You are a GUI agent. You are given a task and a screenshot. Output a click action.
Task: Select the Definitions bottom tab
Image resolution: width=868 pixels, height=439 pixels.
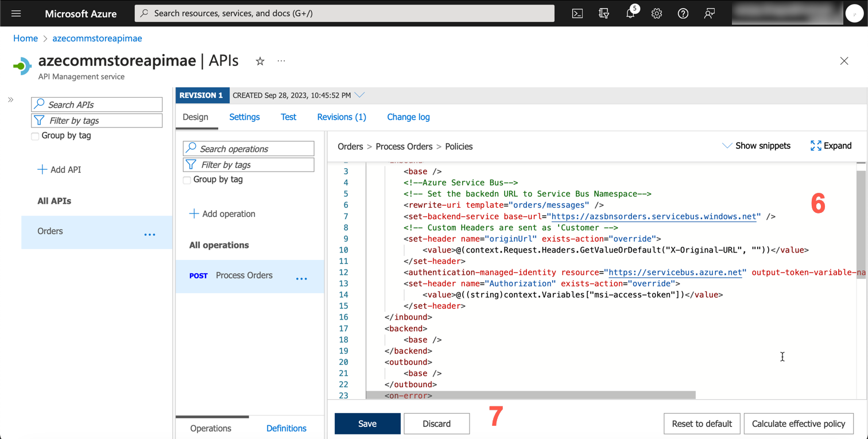286,428
